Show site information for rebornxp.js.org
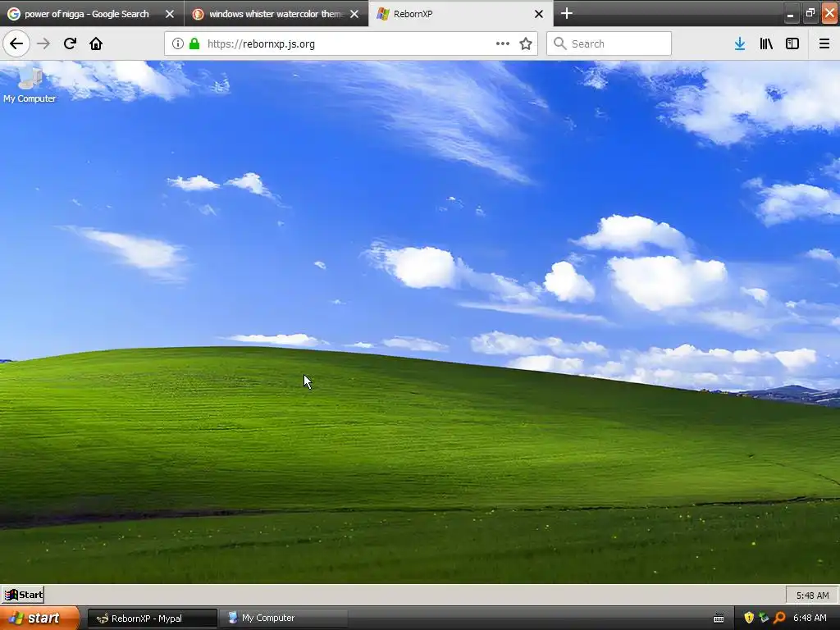Viewport: 840px width, 630px height. click(x=178, y=44)
